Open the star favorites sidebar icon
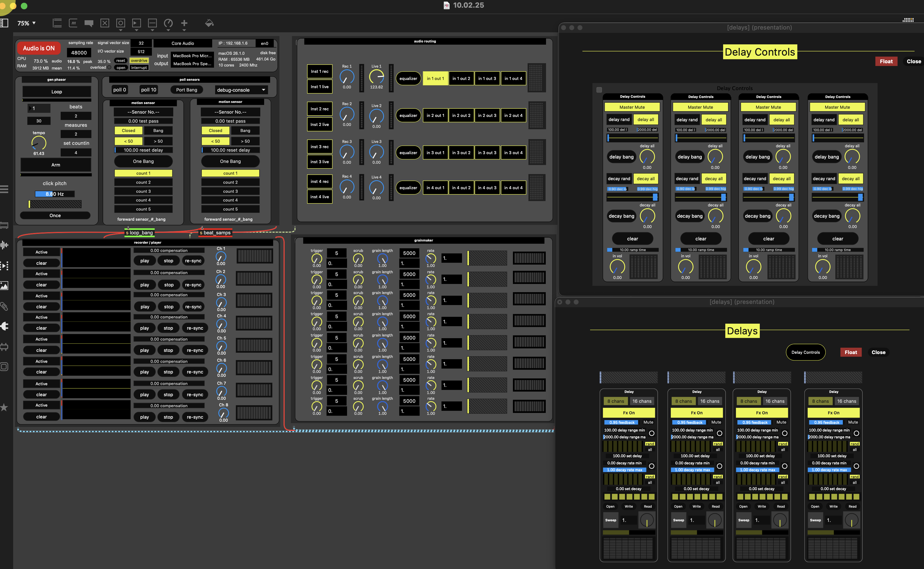Screen dimensions: 924x569 (4, 407)
